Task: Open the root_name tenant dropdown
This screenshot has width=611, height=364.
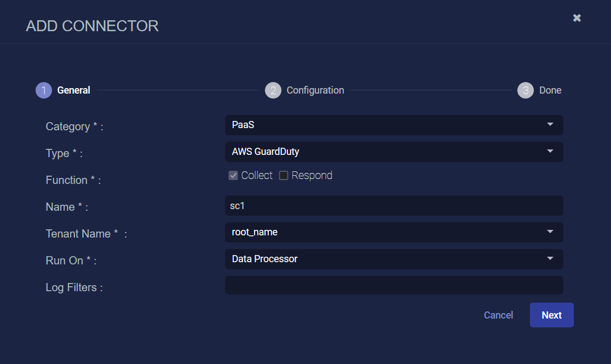Action: tap(394, 232)
